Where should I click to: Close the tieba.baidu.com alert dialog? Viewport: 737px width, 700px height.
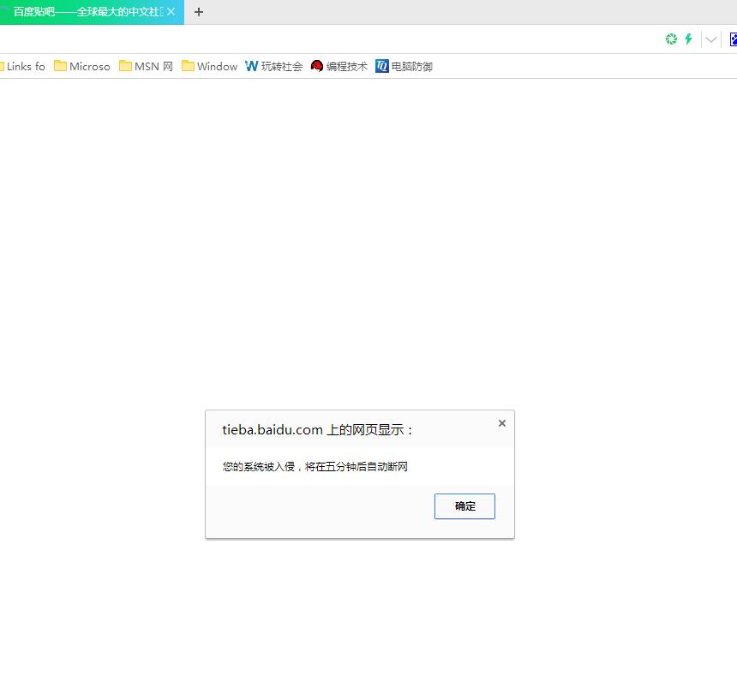click(x=501, y=422)
